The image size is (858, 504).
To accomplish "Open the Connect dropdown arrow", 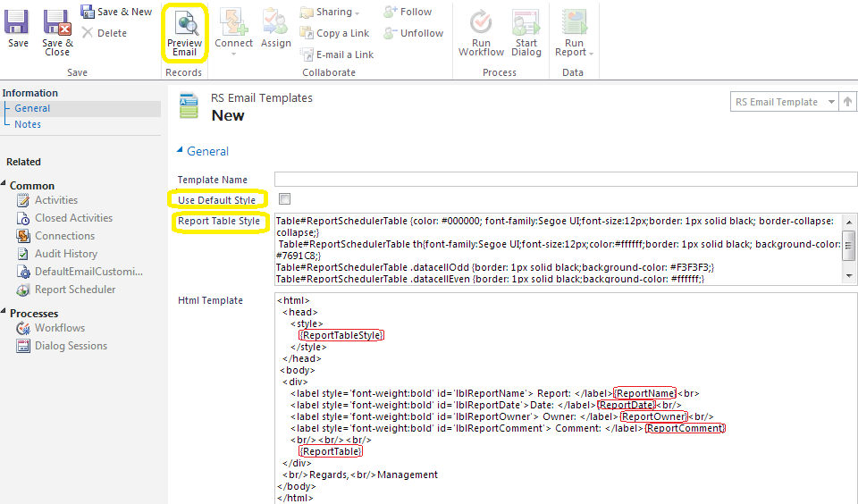I will point(233,54).
